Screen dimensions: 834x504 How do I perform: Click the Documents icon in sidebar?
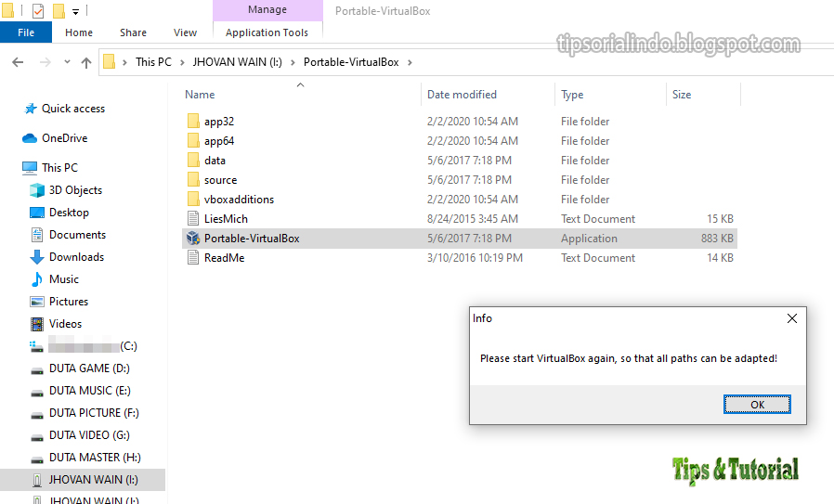pyautogui.click(x=37, y=235)
